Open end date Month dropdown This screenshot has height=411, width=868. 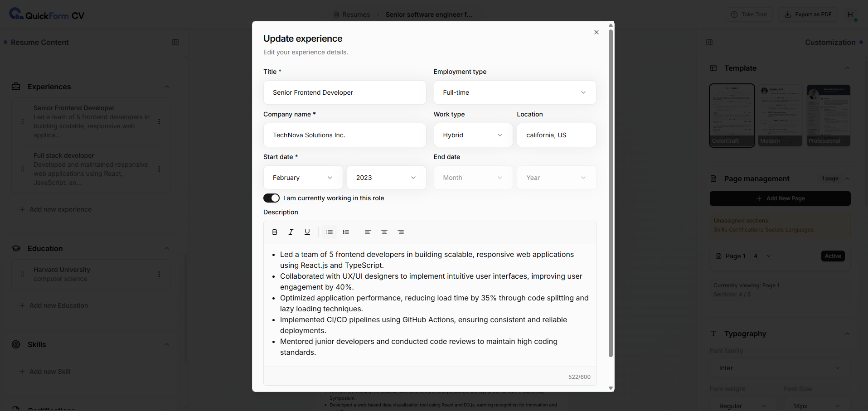click(473, 178)
